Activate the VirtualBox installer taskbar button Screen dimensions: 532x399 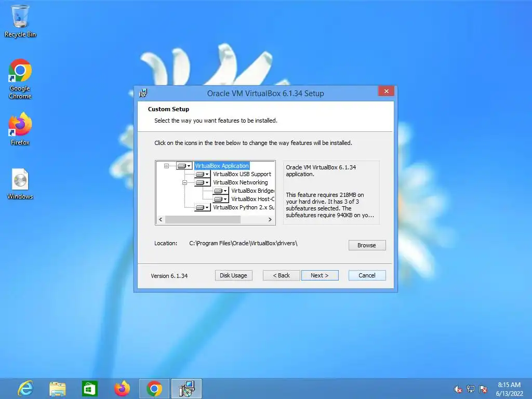click(x=187, y=389)
